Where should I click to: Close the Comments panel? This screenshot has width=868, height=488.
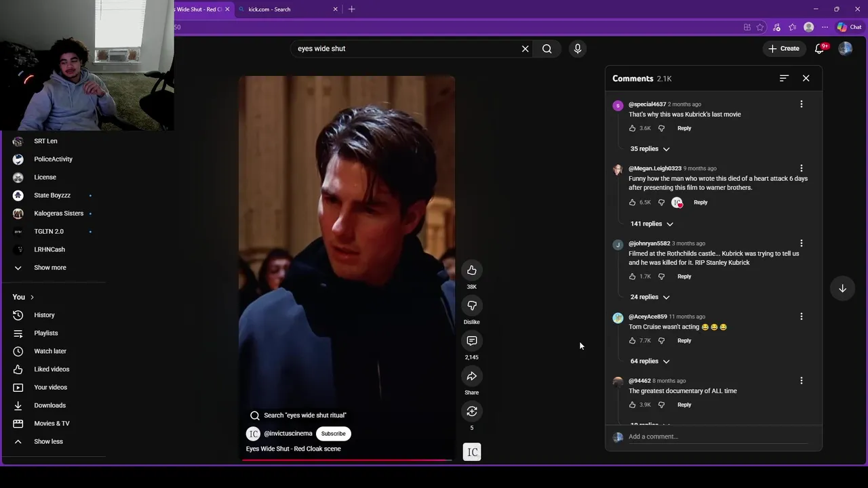tap(806, 79)
